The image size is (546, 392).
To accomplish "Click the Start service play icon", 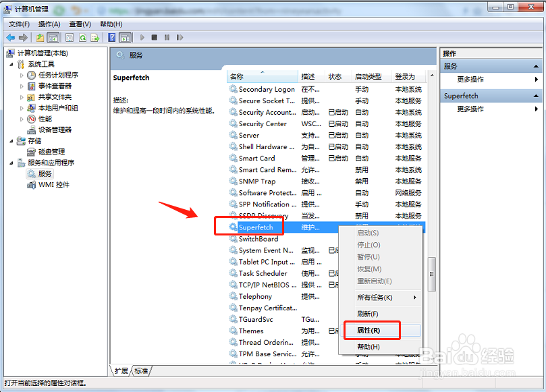I will point(142,37).
